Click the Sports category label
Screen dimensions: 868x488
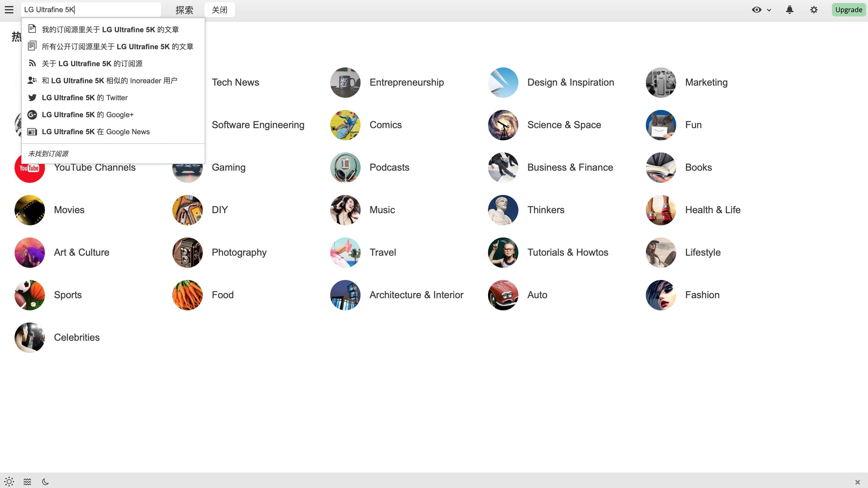(68, 295)
